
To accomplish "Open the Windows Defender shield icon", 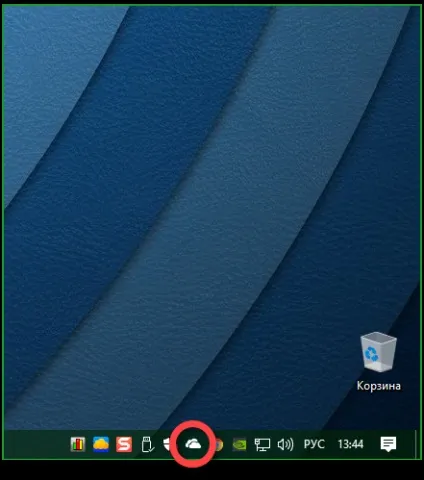I will 166,444.
